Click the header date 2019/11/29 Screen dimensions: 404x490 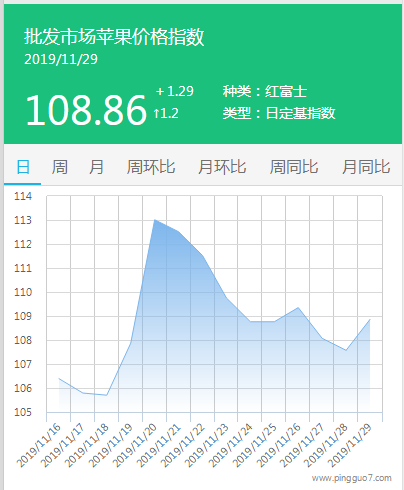pyautogui.click(x=61, y=59)
